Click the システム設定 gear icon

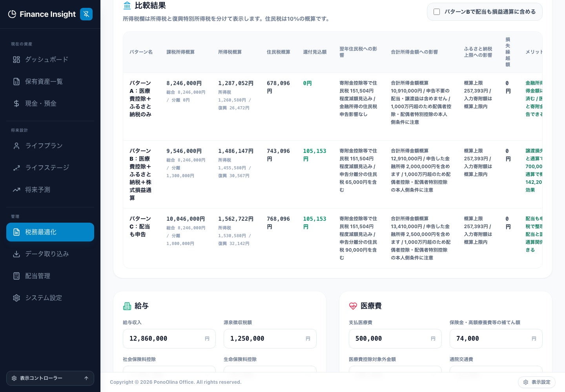16,298
